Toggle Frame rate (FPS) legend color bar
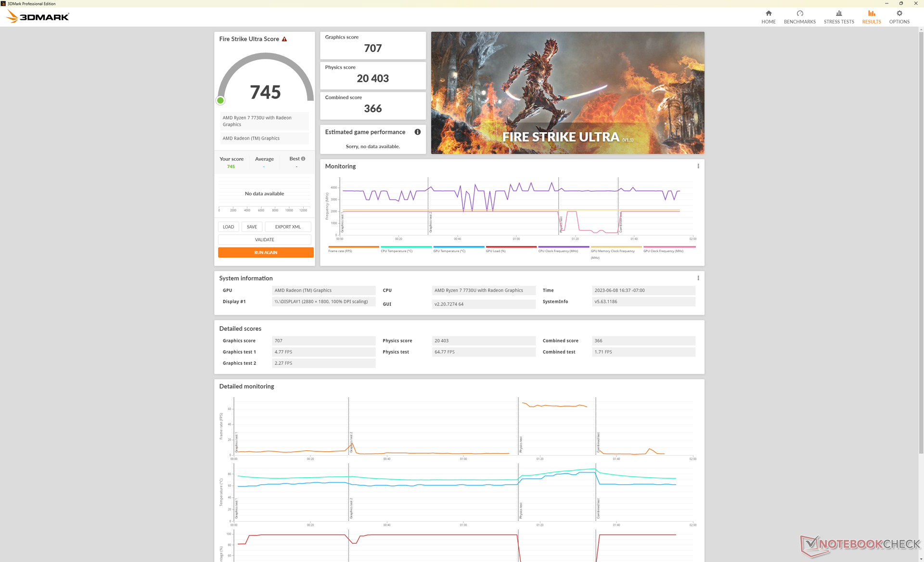Screen dimensions: 924x562 click(x=353, y=247)
